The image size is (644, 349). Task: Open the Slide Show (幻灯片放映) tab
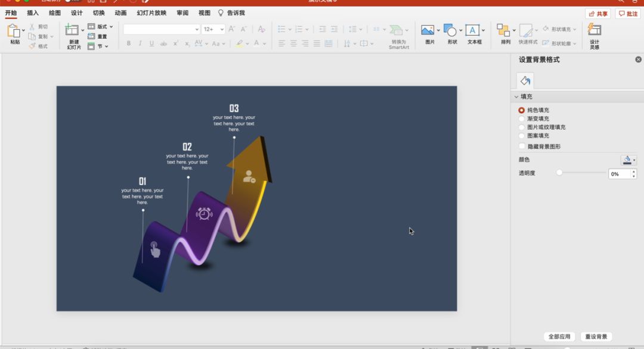coord(151,13)
